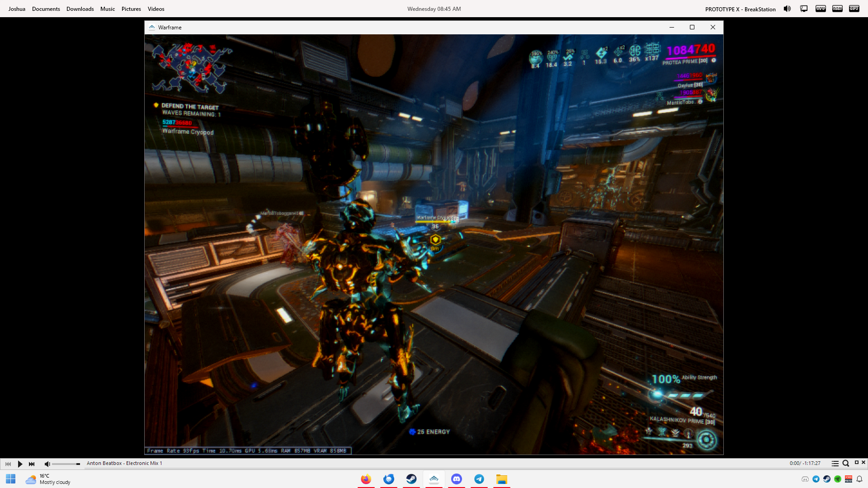Viewport: 868px width, 488px height.
Task: Click the 100% Ability Strength indicator
Action: click(x=684, y=379)
